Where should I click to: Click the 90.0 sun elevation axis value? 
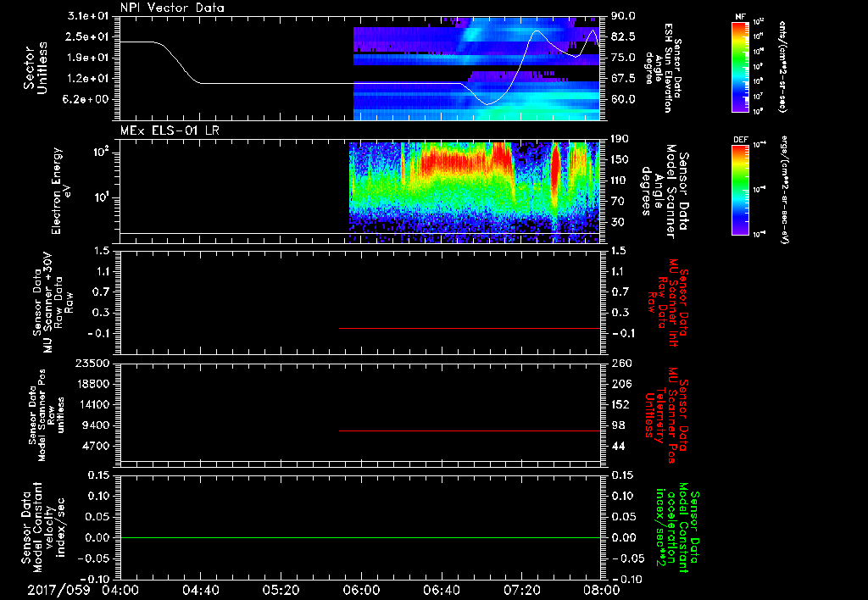click(x=624, y=16)
